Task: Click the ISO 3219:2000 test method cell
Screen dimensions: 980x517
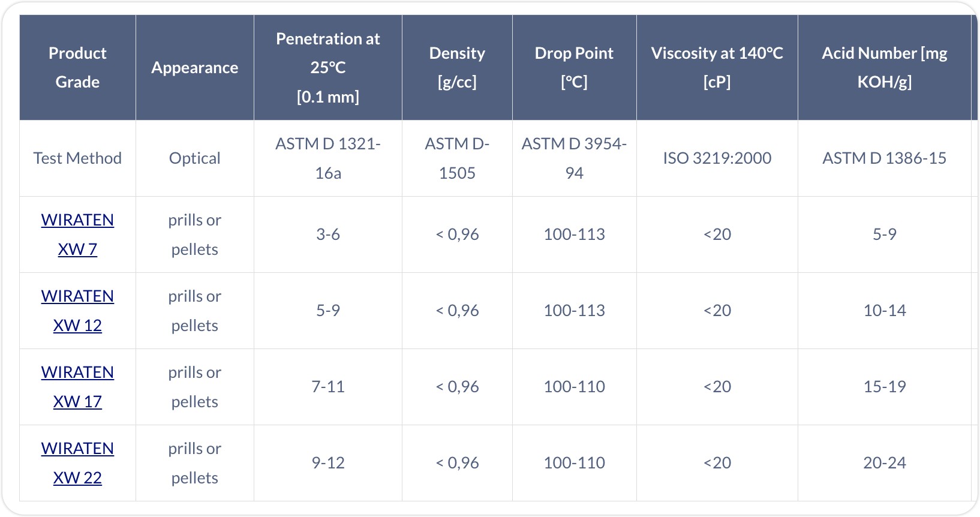Action: pos(717,158)
